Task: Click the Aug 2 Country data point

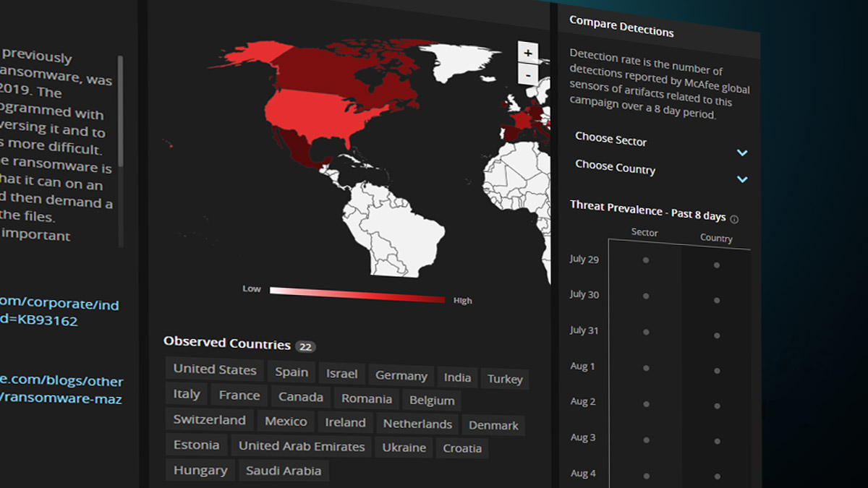Action: pyautogui.click(x=716, y=406)
